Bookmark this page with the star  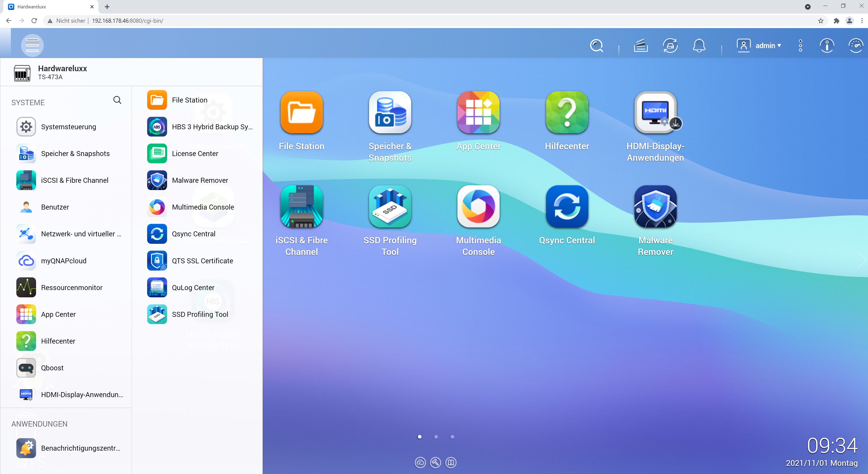(821, 21)
